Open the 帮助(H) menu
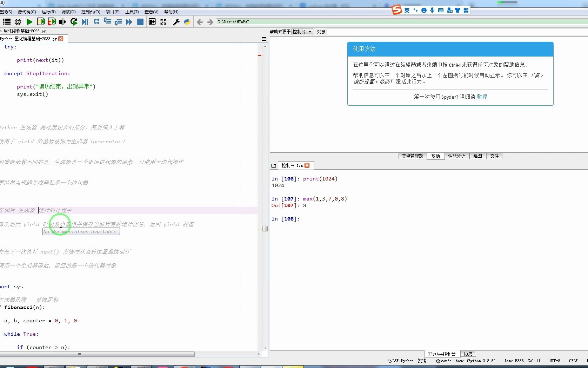This screenshot has width=588, height=368. (x=171, y=12)
